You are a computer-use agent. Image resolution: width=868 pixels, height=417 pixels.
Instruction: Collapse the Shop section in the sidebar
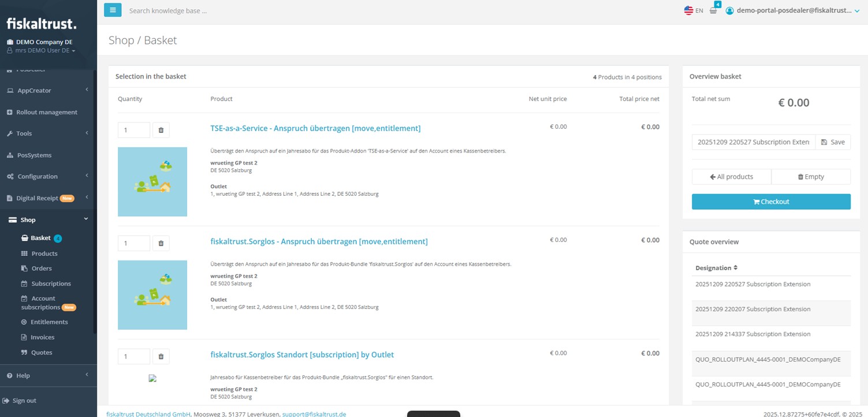pos(27,219)
